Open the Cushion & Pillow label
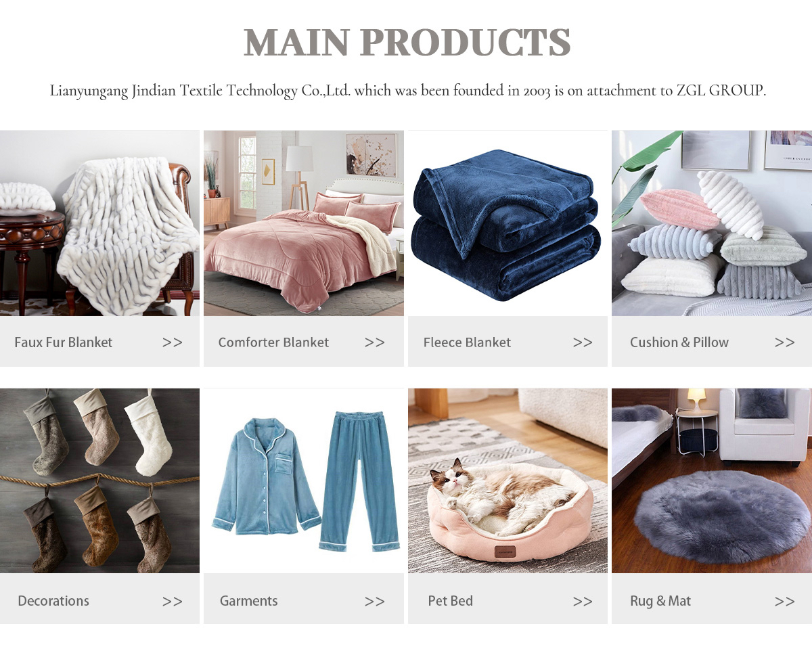812x651 pixels. (x=679, y=342)
